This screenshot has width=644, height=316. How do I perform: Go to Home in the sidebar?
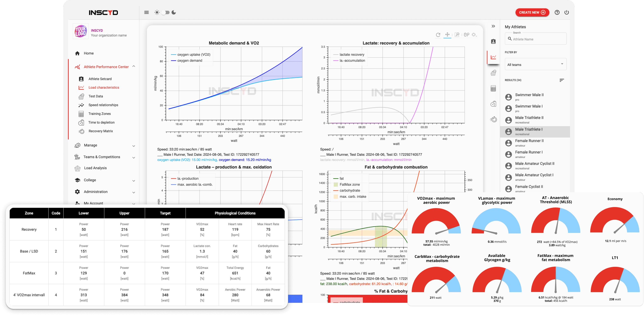(x=88, y=53)
